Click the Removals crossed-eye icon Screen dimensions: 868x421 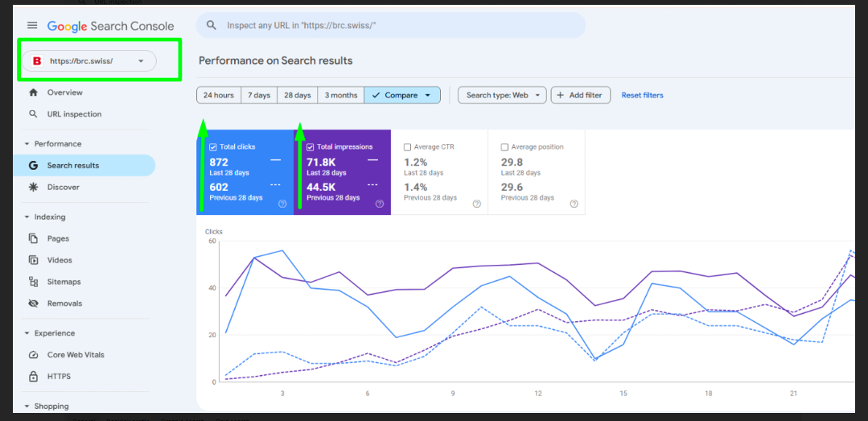point(33,303)
